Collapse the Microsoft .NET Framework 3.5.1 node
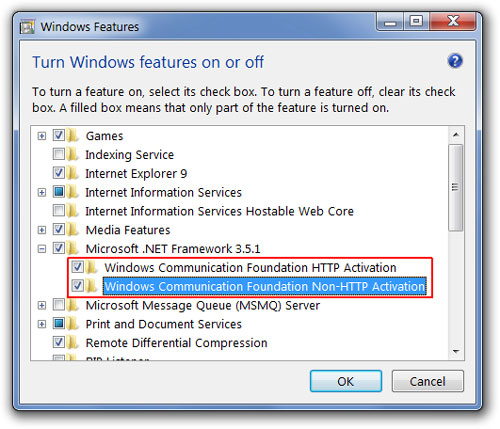The width and height of the screenshot is (500, 429). tap(42, 249)
